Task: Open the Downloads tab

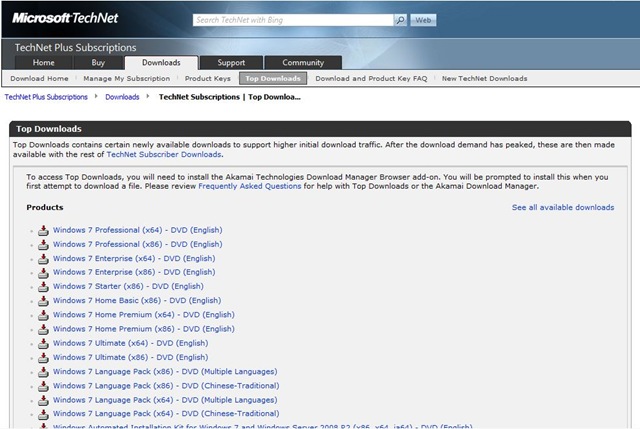Action: (x=160, y=62)
